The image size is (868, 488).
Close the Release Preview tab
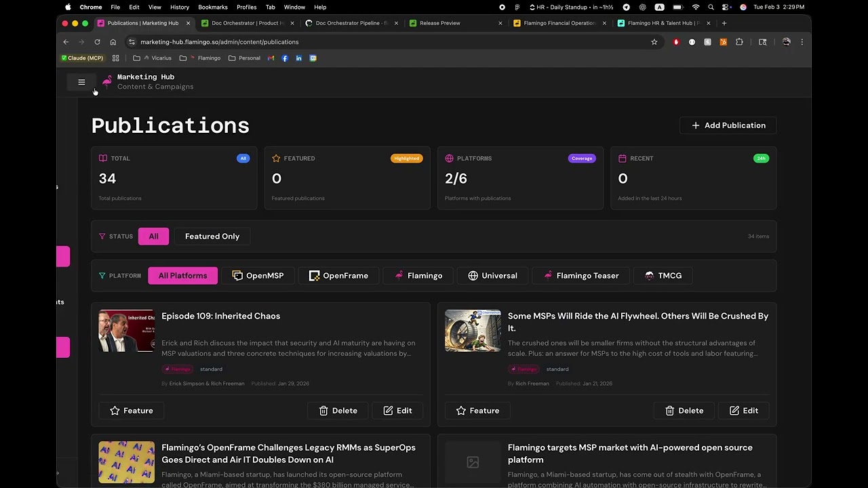click(x=500, y=23)
